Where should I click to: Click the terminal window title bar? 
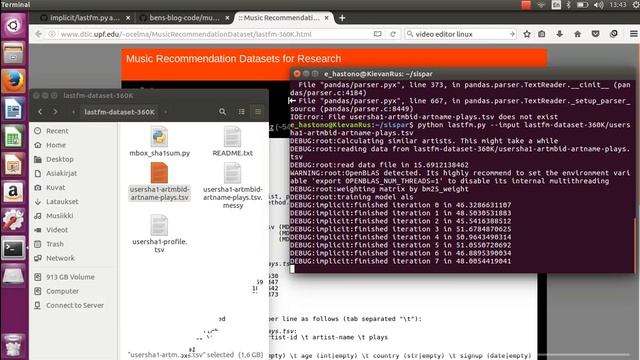463,74
